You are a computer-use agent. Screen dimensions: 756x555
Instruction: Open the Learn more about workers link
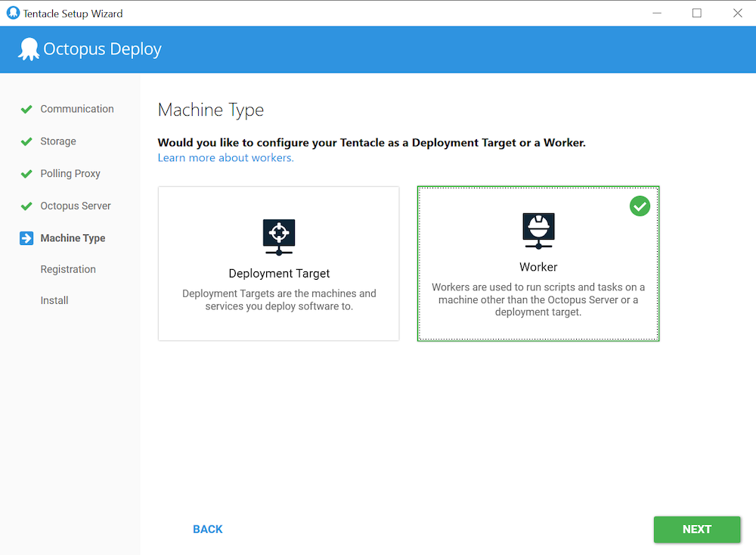coord(225,158)
